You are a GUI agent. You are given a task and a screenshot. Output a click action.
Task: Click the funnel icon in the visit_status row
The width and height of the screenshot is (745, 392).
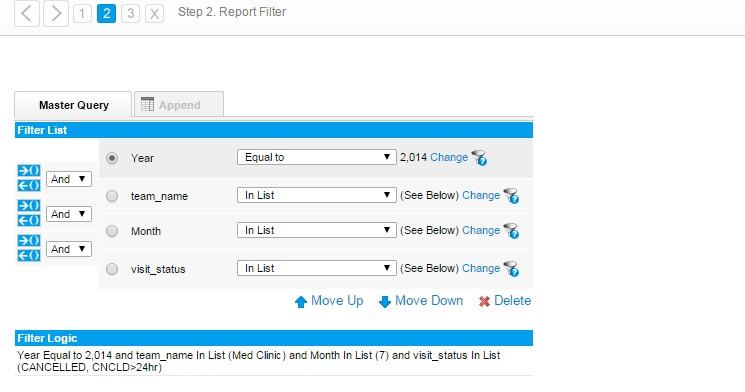pos(511,269)
